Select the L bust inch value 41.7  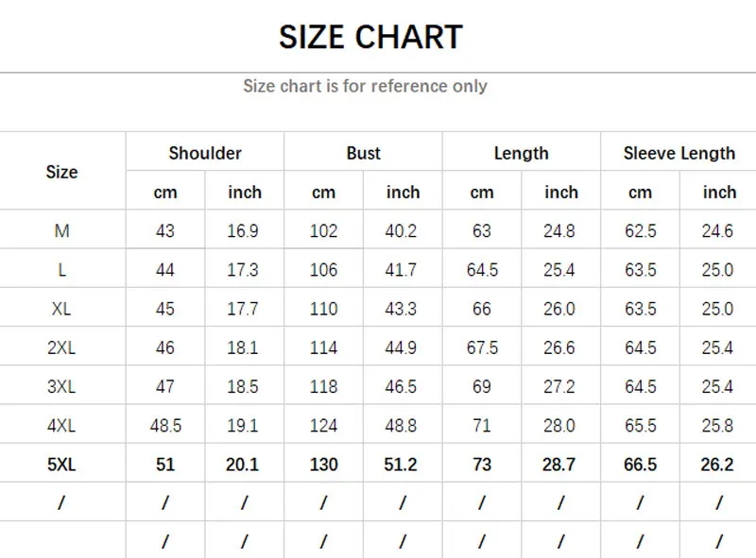point(403,270)
